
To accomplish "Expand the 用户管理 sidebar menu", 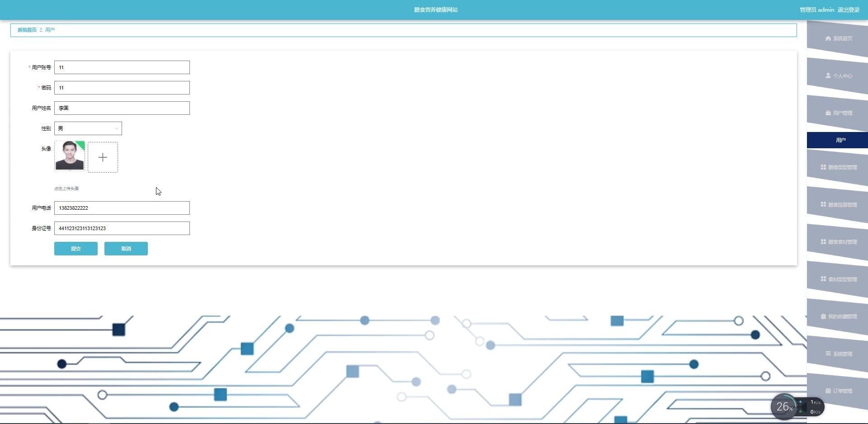I will coord(838,113).
